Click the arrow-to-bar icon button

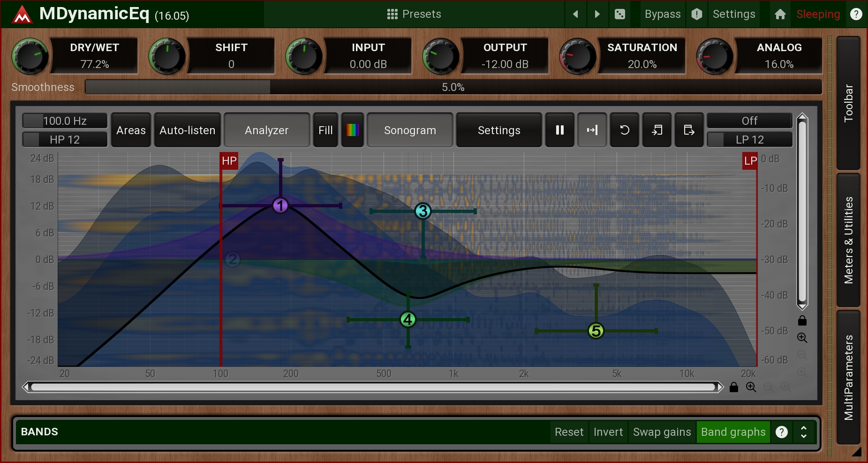(592, 130)
